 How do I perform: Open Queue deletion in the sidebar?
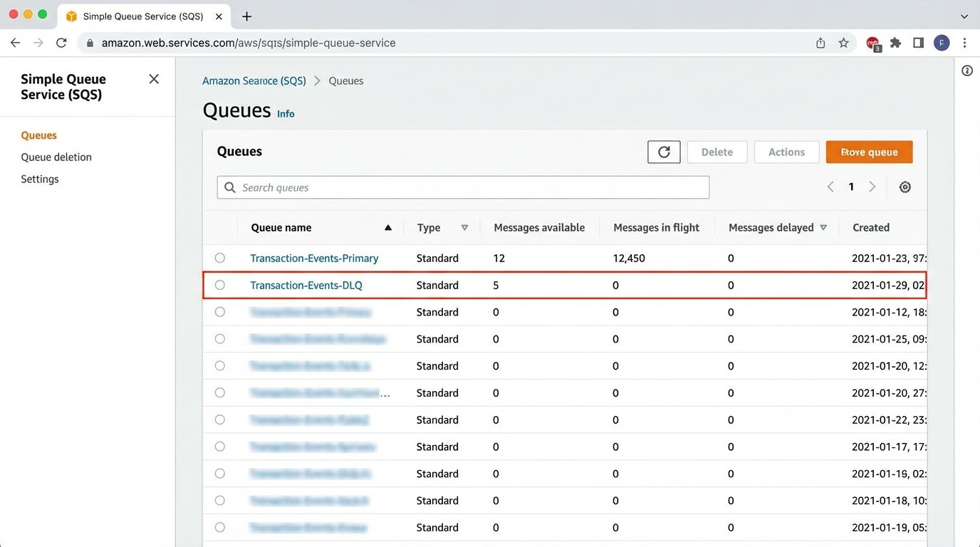[57, 157]
